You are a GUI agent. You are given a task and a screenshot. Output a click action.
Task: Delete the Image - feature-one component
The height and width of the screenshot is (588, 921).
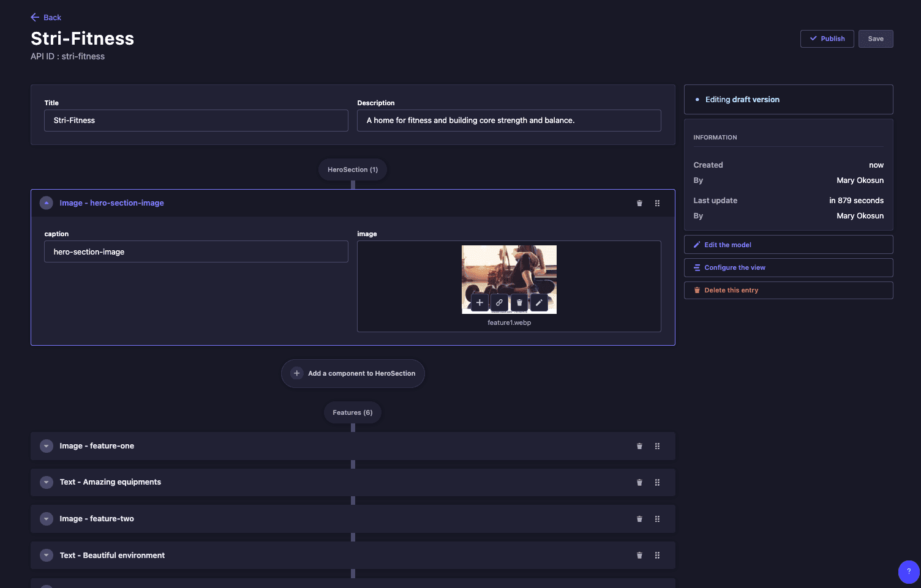[x=639, y=446]
